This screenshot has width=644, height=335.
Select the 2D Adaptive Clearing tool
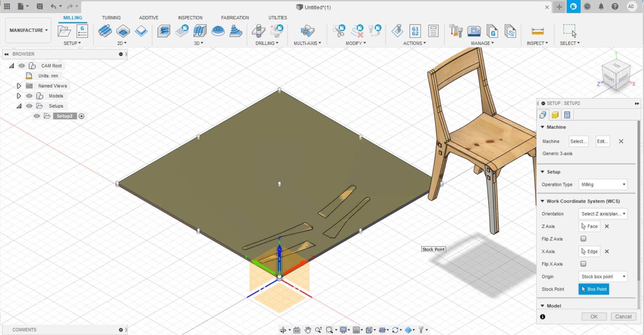pos(105,31)
